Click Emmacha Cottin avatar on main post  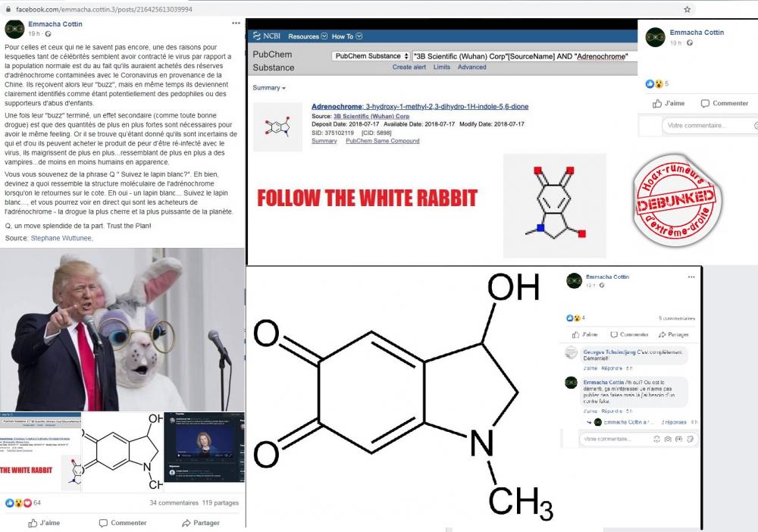tap(14, 29)
